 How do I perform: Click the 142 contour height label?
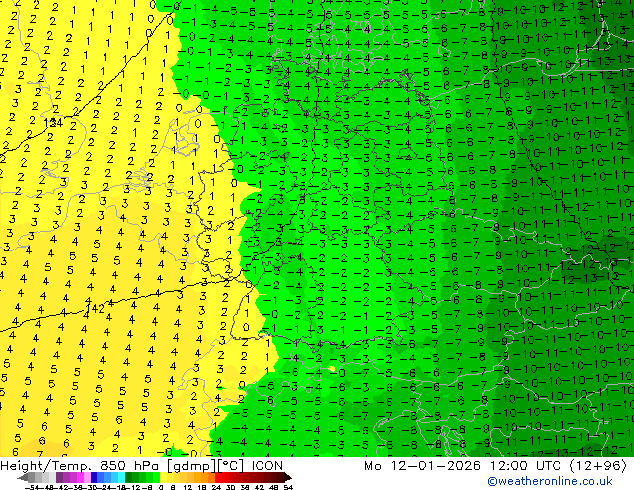[96, 309]
